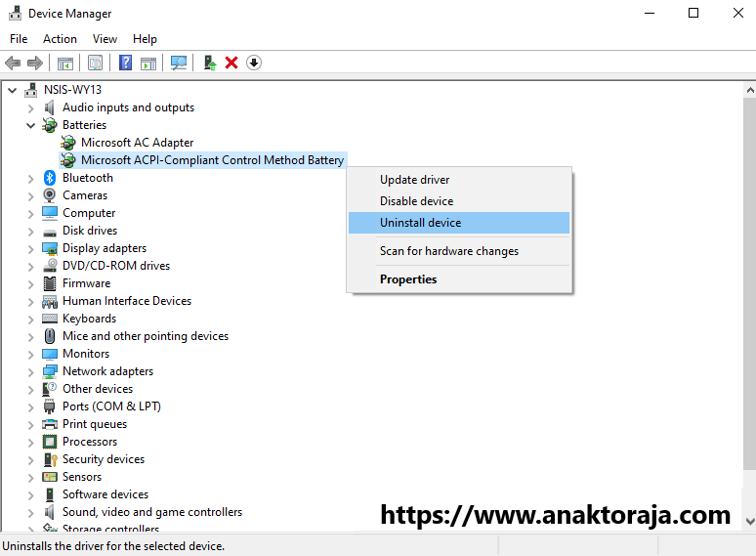Choose Update driver from context menu

click(x=459, y=180)
